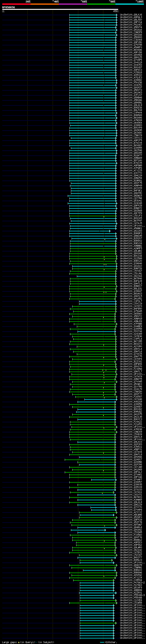Select hit label UniRef100_O64964
This screenshot has width=146, height=644.
(131, 123)
